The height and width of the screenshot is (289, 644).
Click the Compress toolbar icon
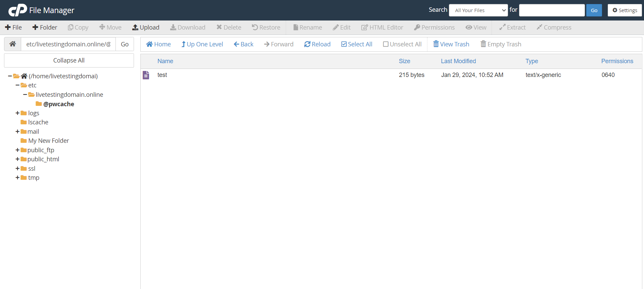click(539, 27)
